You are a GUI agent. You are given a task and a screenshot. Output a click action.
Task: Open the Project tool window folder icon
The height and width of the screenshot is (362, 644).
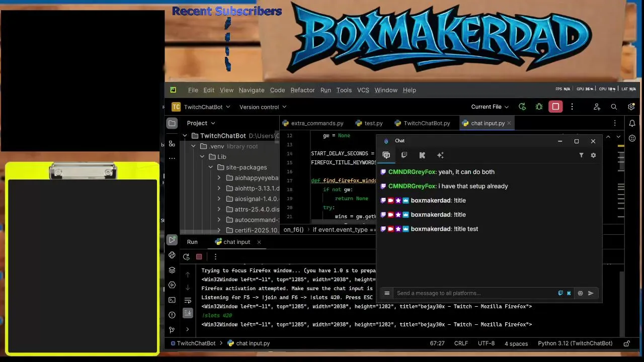pos(172,123)
